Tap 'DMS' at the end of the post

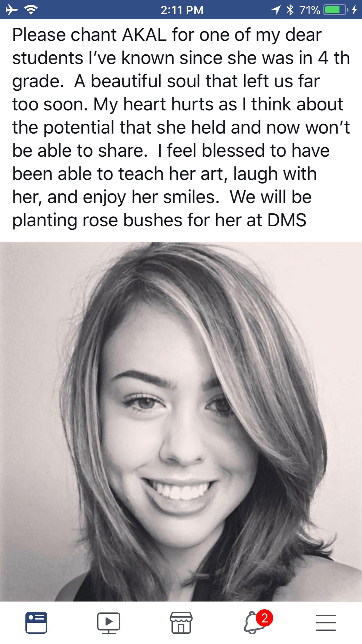pos(287,220)
